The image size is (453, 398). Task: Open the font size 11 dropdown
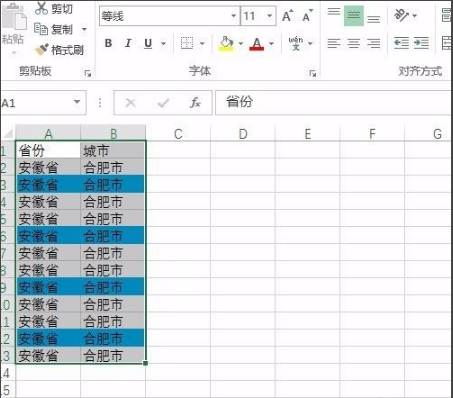270,16
